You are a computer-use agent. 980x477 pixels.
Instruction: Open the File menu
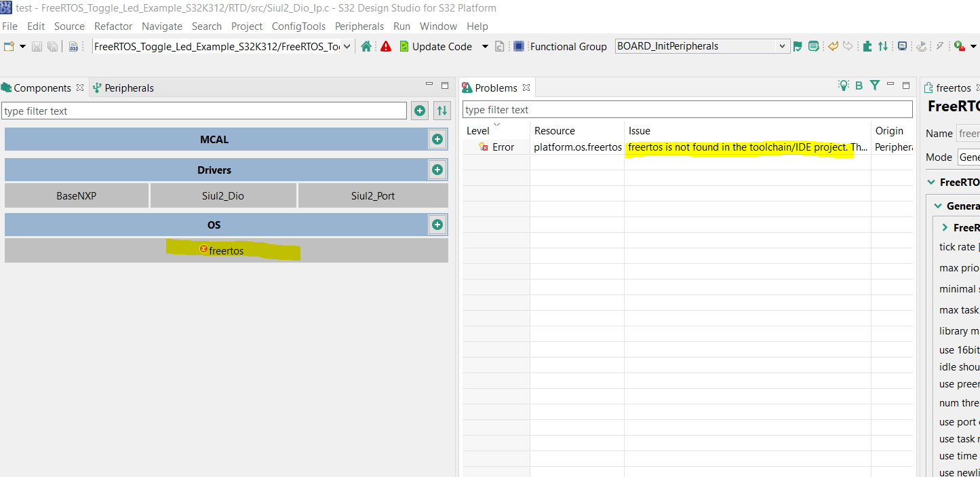tap(9, 26)
